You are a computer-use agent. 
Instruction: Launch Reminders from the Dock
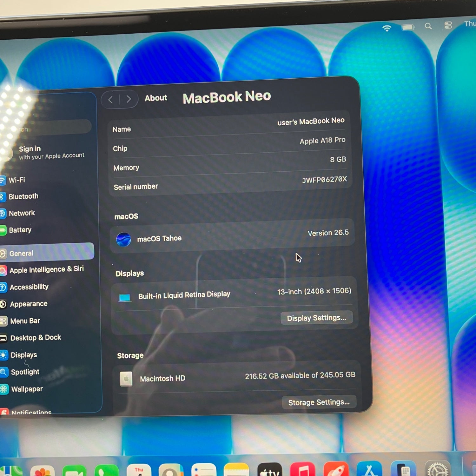[204, 470]
